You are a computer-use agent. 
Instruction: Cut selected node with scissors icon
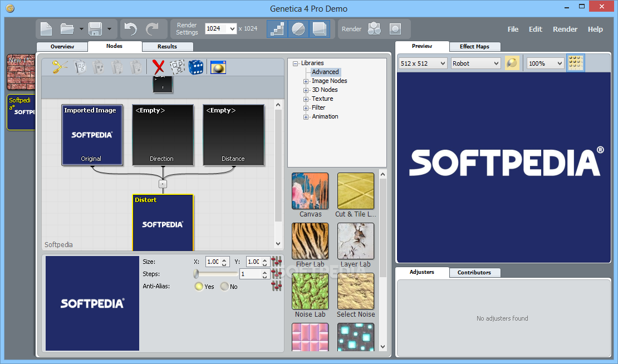tap(60, 67)
